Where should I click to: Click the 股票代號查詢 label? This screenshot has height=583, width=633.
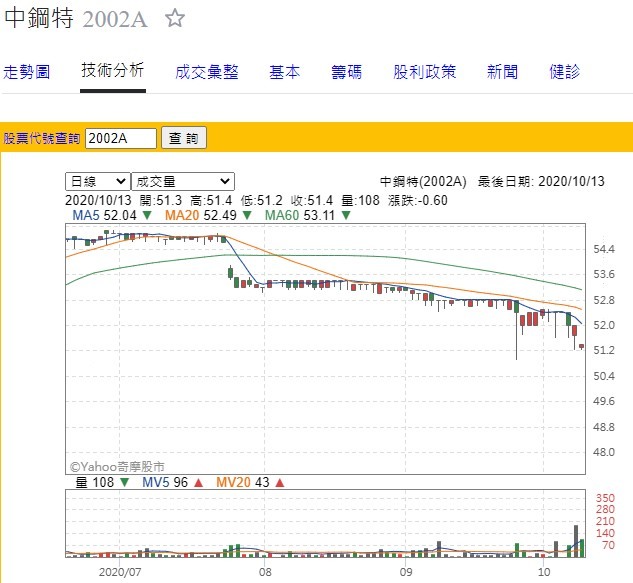click(x=42, y=138)
